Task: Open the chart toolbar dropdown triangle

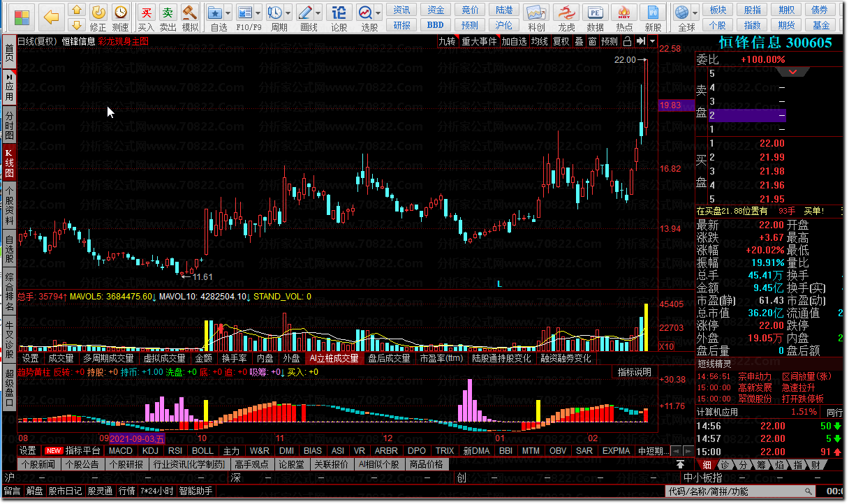Action: [652, 41]
